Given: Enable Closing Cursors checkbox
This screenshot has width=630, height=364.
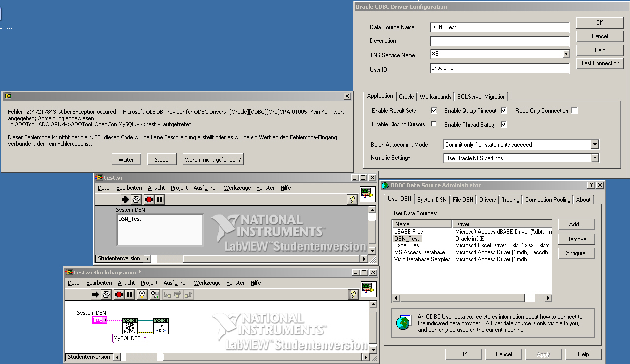Looking at the screenshot, I should point(434,124).
